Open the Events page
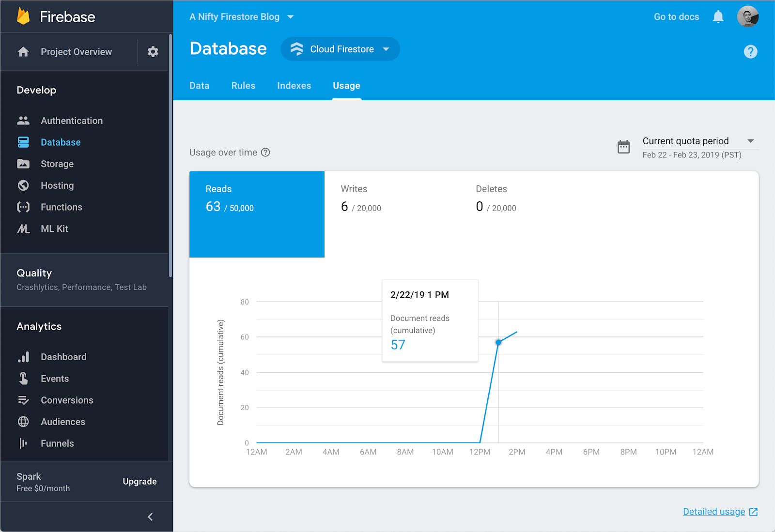The image size is (775, 532). coord(55,379)
